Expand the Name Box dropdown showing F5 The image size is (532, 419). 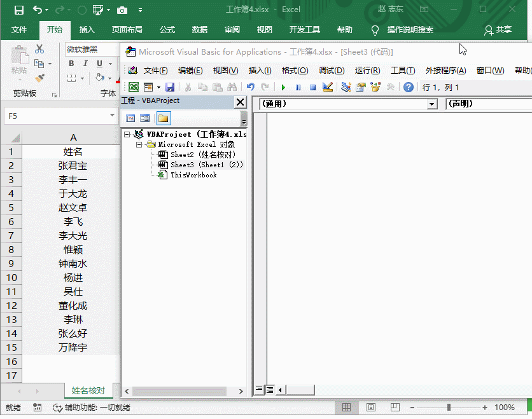pos(112,116)
